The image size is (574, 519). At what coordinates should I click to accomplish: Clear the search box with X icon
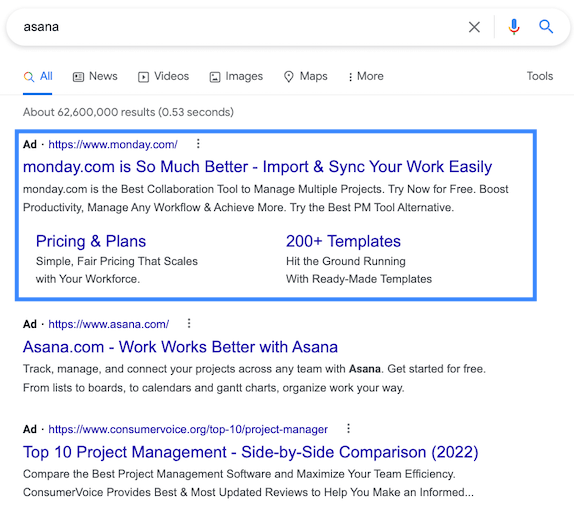[474, 27]
